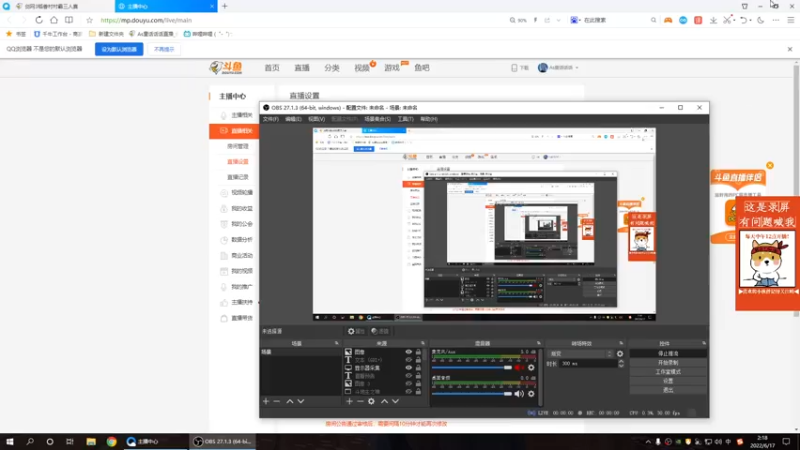The width and height of the screenshot is (800, 450).
Task: Open settings gear for 麦克风/Aux audio
Action: tap(531, 367)
